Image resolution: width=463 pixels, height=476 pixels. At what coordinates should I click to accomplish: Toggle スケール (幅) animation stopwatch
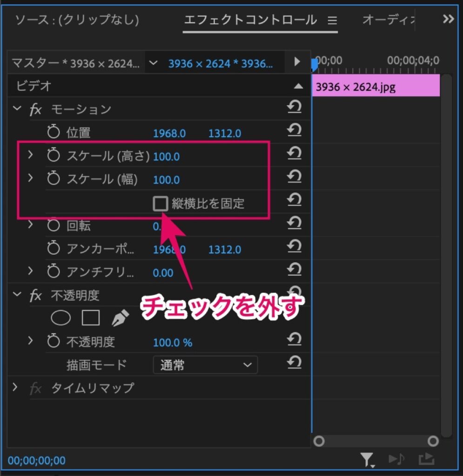tap(54, 178)
